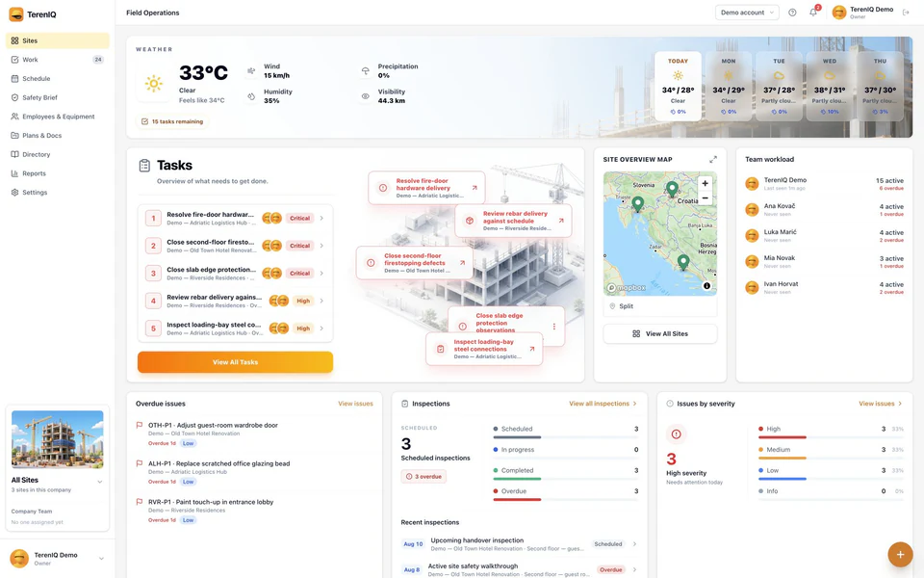
Task: Open Work in the sidebar
Action: pos(57,60)
